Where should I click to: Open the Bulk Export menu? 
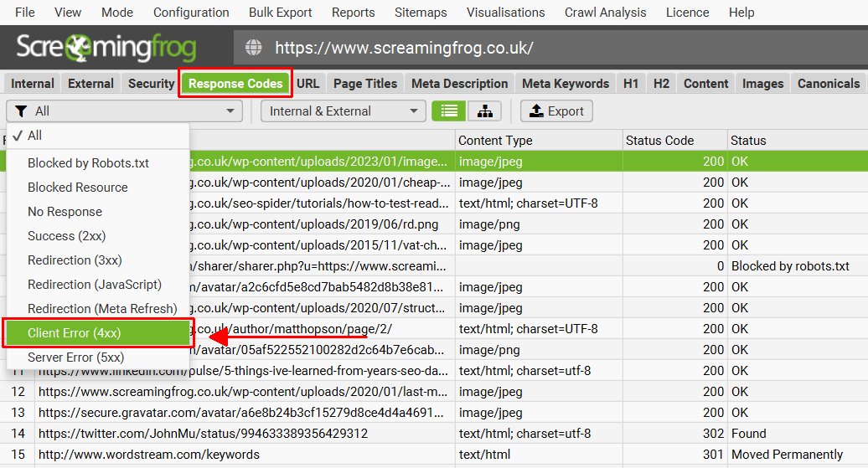[280, 13]
